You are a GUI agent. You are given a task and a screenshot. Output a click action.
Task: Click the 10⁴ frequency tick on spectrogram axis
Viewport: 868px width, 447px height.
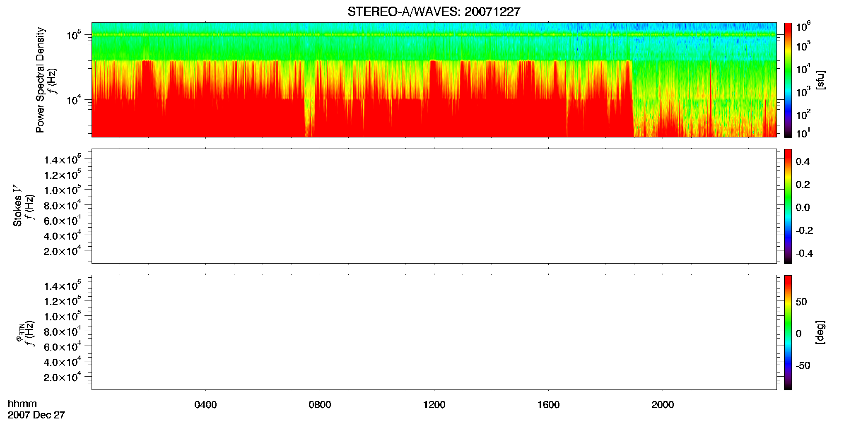coord(73,100)
